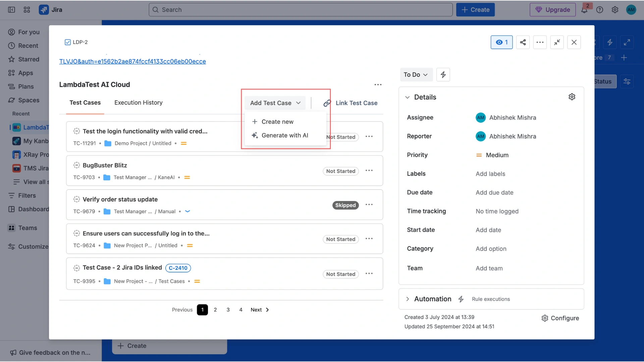Click in the Search field

coord(300,10)
